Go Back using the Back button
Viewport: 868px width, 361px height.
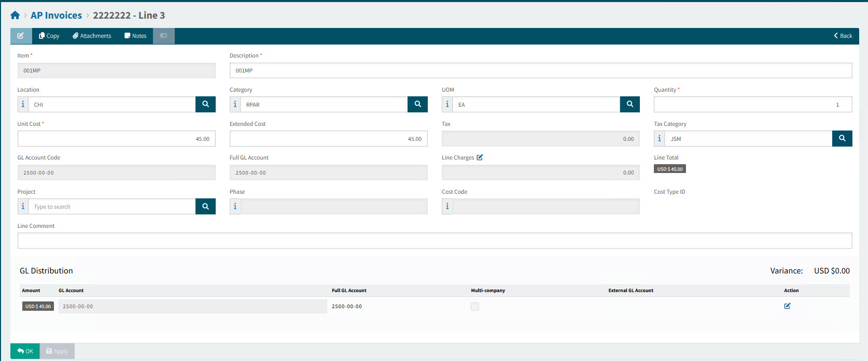tap(843, 36)
